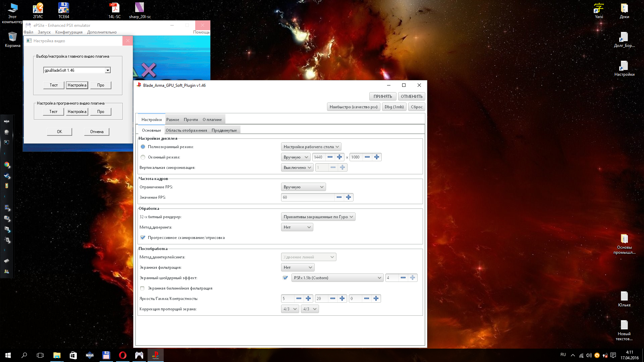Switch to the Прочти tab
Viewport: 644px width, 362px height.
click(191, 120)
